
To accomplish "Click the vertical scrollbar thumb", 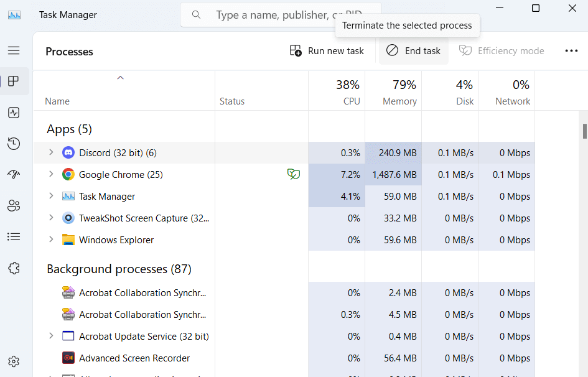I will [584, 131].
